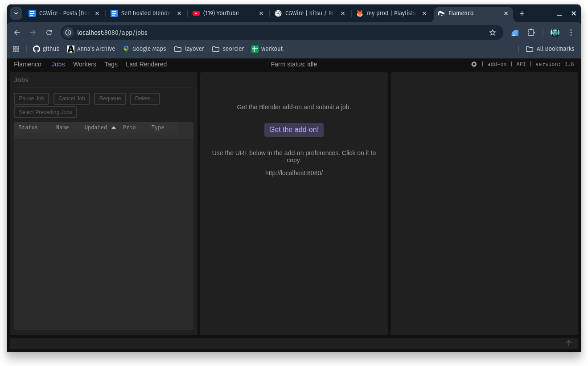The image size is (588, 366).
Task: Click the Delete... button
Action: 145,99
